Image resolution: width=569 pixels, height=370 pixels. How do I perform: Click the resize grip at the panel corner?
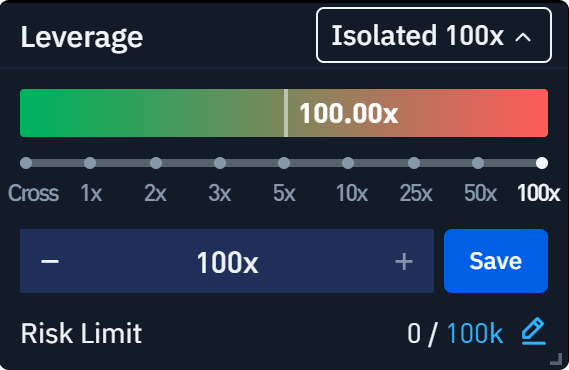pos(556,359)
